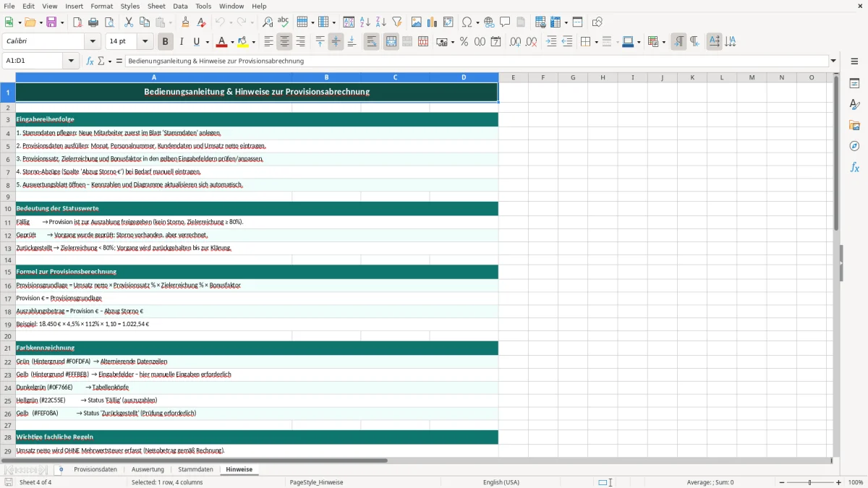Click the Sort Descending icon

(x=381, y=22)
